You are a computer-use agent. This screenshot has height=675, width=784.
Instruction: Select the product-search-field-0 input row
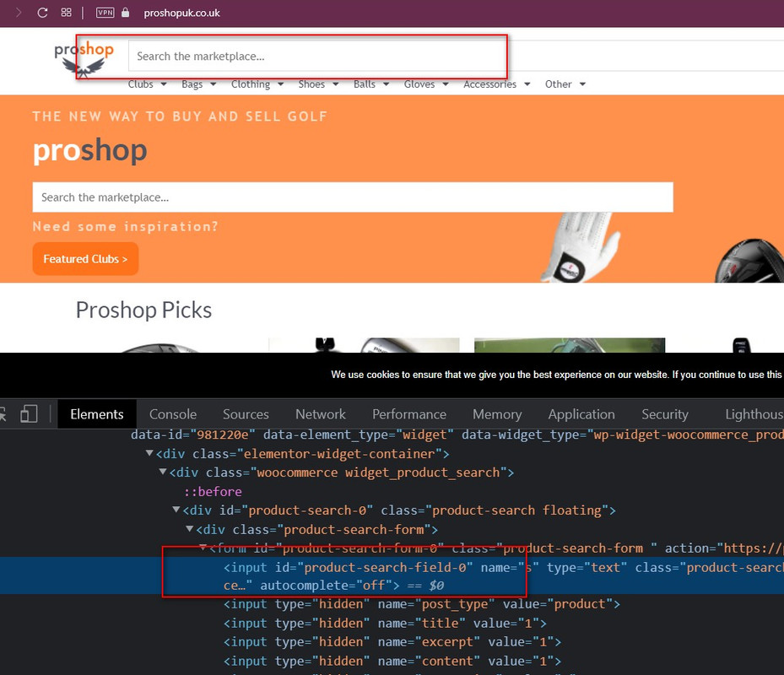[x=392, y=575]
